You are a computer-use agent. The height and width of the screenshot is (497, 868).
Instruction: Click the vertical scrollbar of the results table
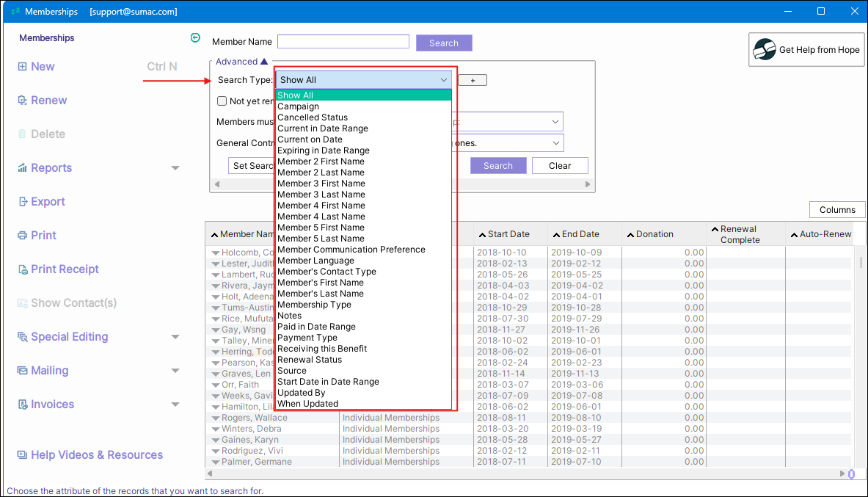pyautogui.click(x=861, y=262)
